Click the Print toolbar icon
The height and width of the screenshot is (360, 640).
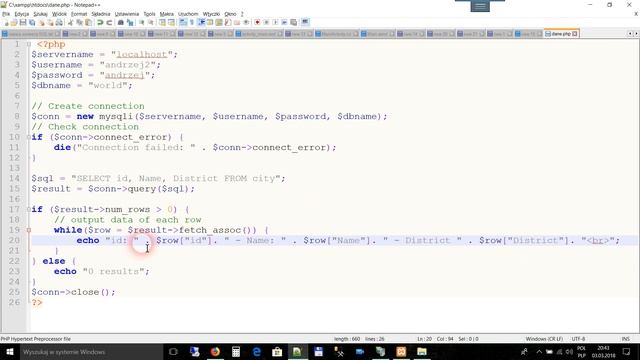(x=59, y=22)
